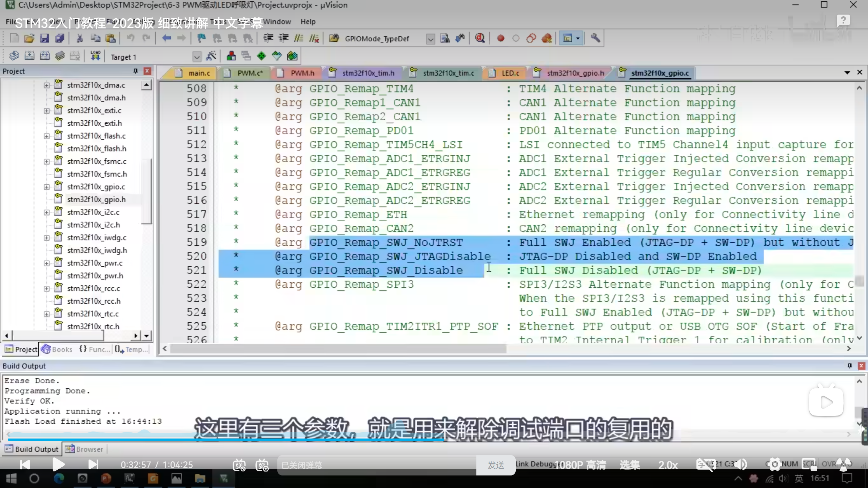Insert a breakpoint with the red dot icon
This screenshot has width=868, height=488.
pyautogui.click(x=500, y=38)
